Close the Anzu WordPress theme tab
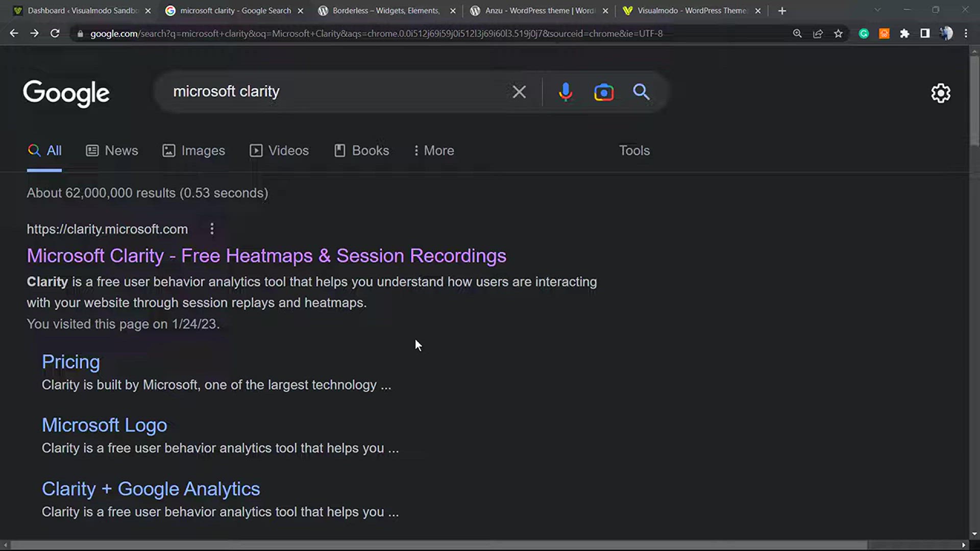Image resolution: width=980 pixels, height=551 pixels. [x=605, y=11]
